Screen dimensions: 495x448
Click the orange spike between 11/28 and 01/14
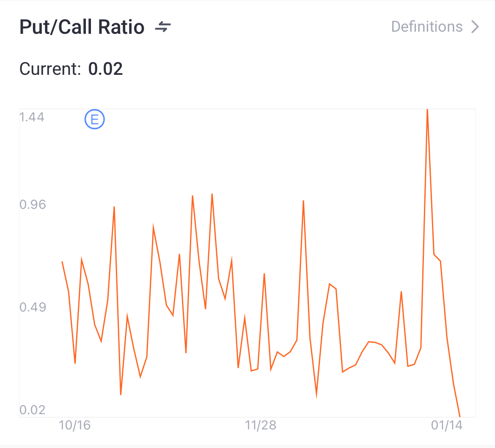coord(303,202)
